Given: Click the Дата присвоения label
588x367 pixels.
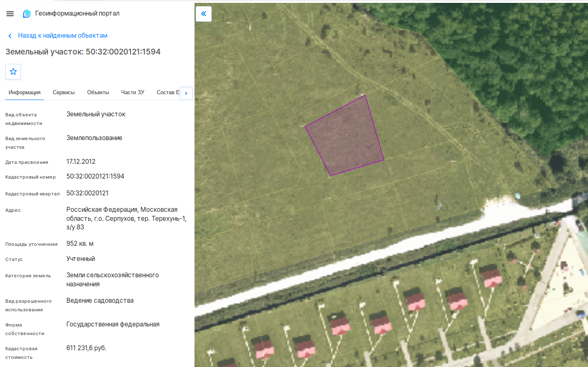Looking at the screenshot, I should pyautogui.click(x=27, y=162).
